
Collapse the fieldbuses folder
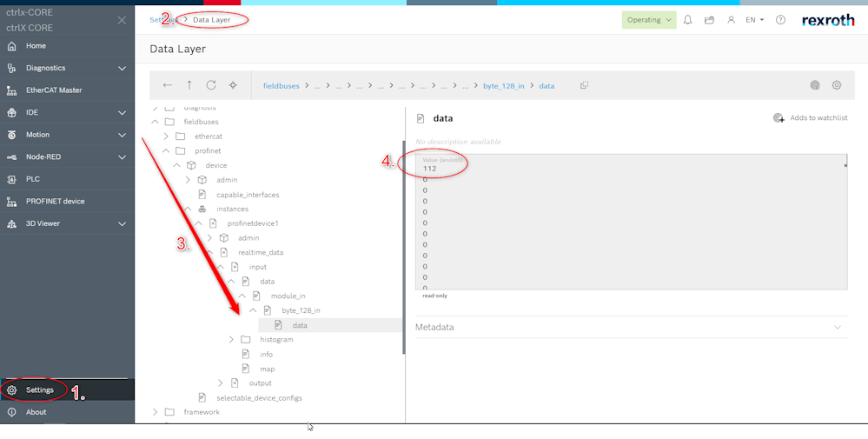click(x=155, y=122)
